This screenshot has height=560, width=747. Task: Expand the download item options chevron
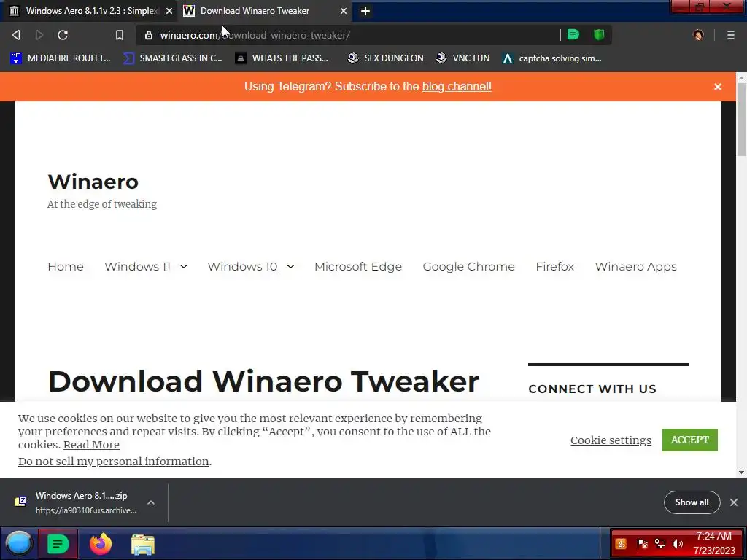click(x=151, y=502)
